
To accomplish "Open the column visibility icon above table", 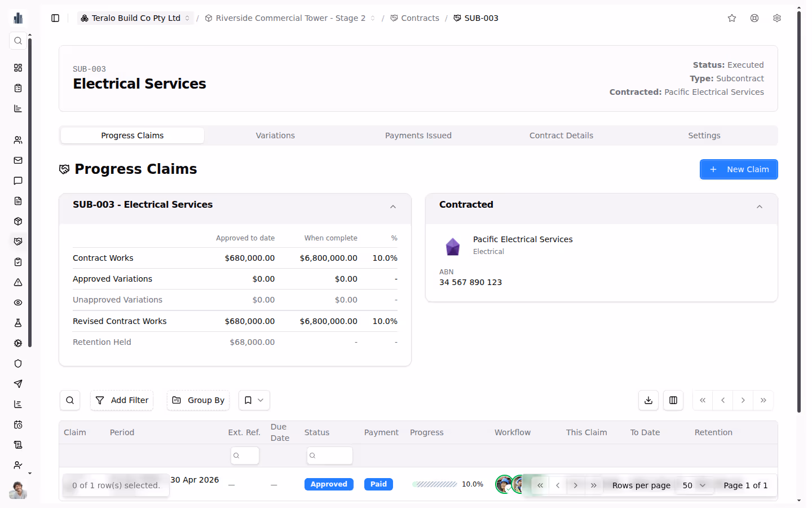I will point(673,400).
